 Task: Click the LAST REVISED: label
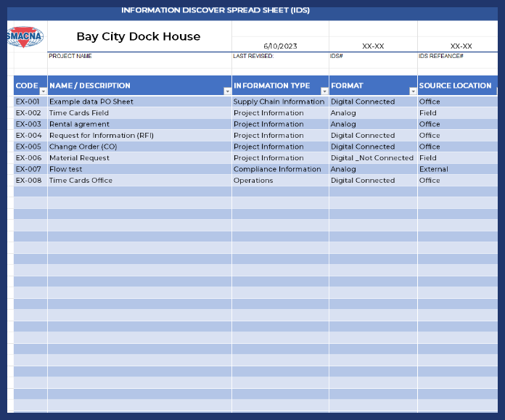[x=253, y=56]
